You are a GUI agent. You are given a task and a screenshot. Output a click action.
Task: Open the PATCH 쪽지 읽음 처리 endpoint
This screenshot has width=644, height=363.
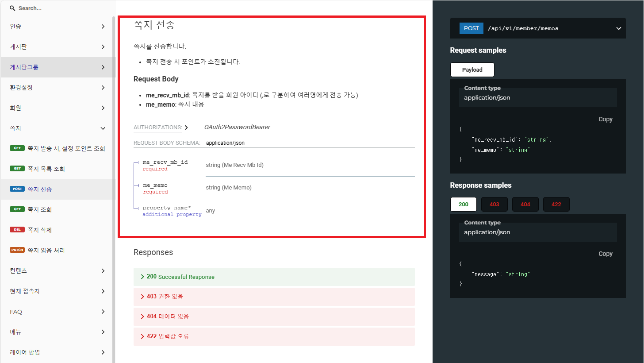pos(46,250)
